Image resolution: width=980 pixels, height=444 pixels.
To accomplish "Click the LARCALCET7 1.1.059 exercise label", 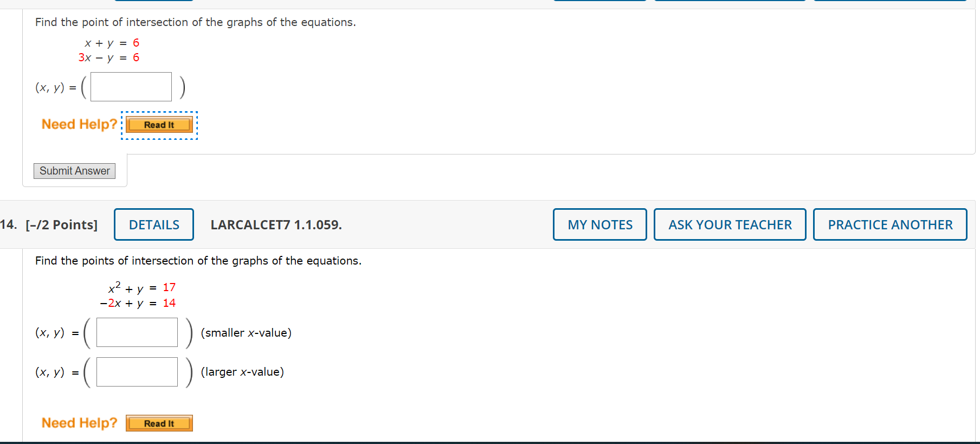I will click(276, 224).
